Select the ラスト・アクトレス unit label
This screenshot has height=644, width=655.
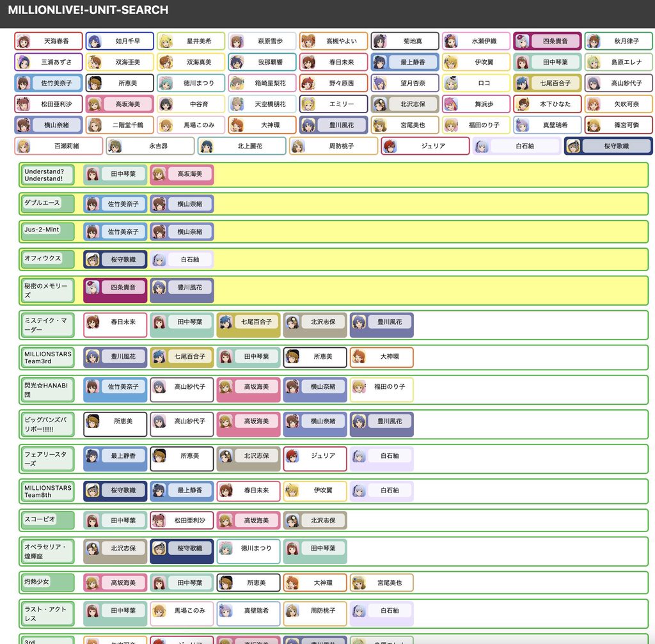(47, 613)
